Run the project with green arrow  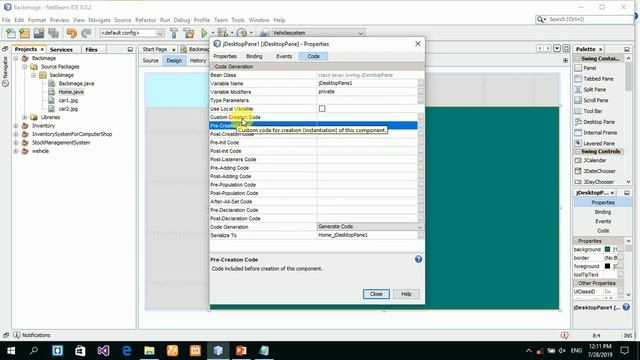click(204, 33)
